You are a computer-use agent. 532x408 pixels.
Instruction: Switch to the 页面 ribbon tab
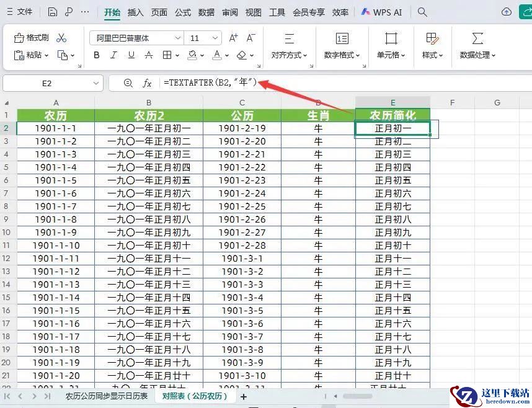[159, 12]
